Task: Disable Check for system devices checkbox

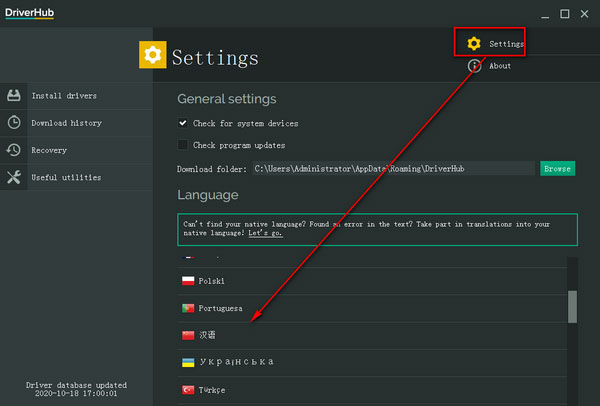Action: (183, 123)
